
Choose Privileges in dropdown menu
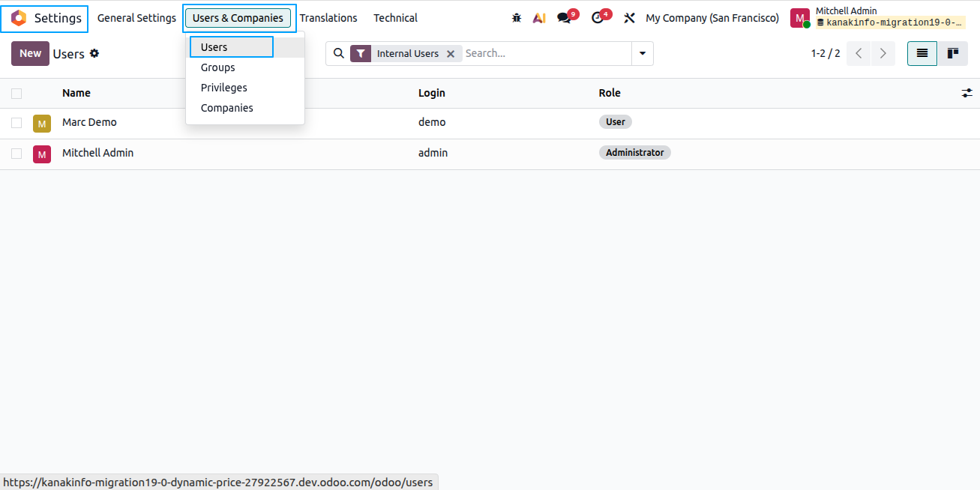[x=245, y=88]
